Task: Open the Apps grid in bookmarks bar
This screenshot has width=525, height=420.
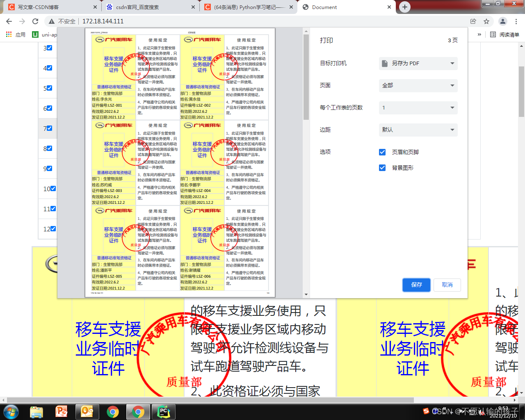Action: (16, 34)
